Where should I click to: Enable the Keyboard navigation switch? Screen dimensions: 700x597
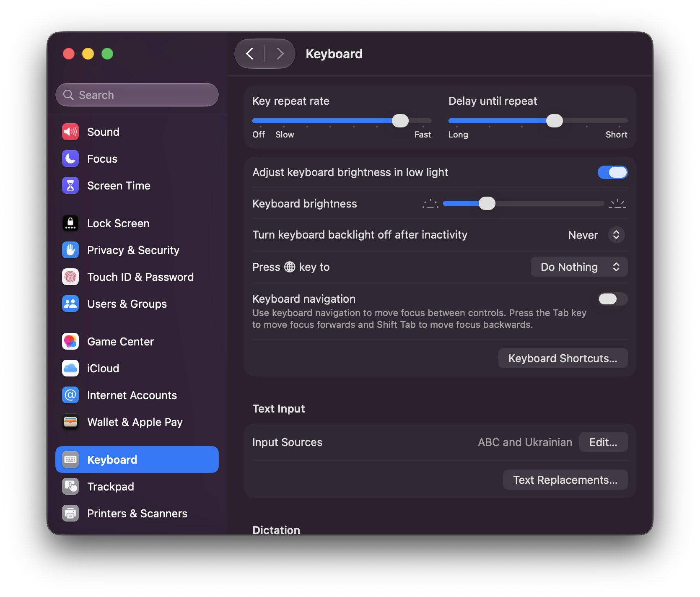612,299
